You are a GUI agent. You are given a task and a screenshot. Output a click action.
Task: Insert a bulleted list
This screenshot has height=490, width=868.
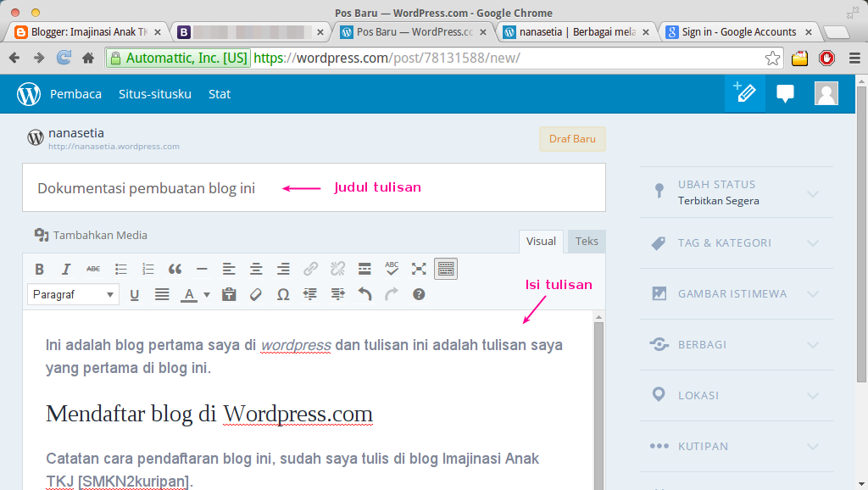(120, 269)
